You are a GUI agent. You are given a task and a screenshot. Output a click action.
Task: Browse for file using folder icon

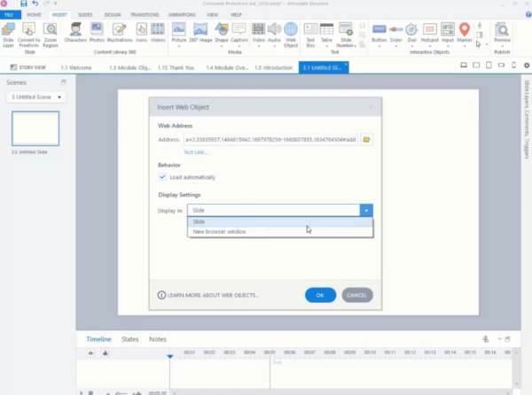point(366,140)
